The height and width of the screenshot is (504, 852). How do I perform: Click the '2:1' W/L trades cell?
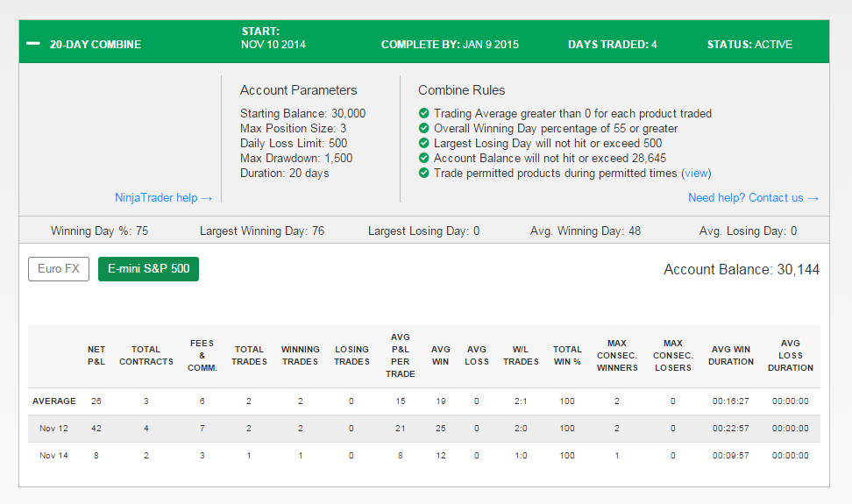pos(521,401)
